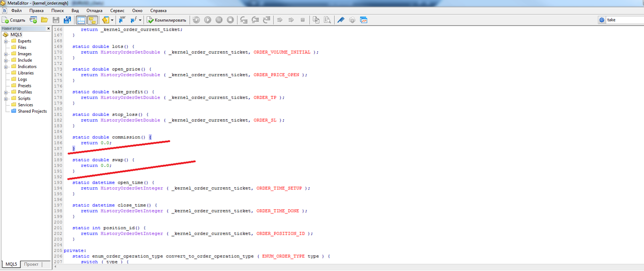Screen dimensions: 644x271
Task: Open the Отладка menu
Action: [x=94, y=10]
